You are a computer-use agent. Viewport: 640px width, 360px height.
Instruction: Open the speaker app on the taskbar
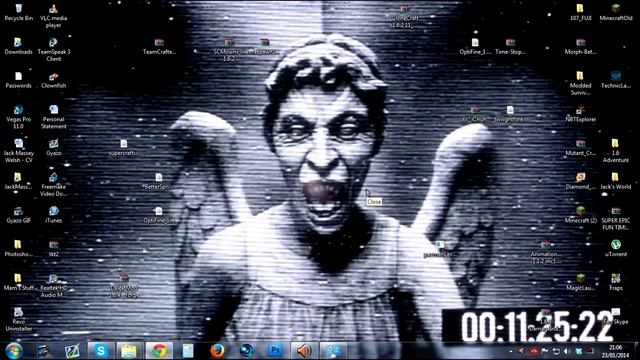(304, 351)
